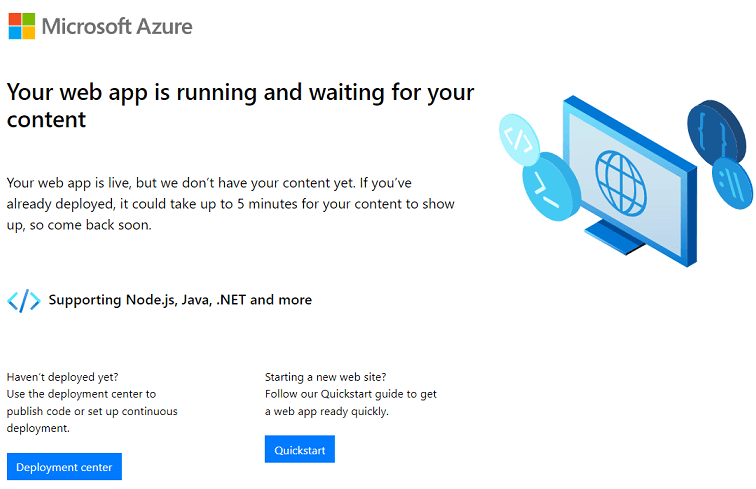Click the dark curly braces bubble icon
This screenshot has width=756, height=489.
pyautogui.click(x=713, y=129)
